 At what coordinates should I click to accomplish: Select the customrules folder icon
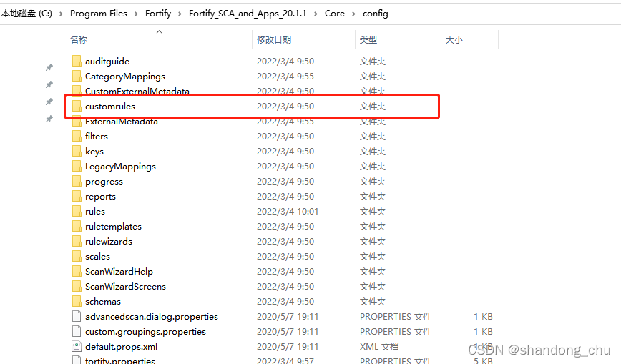pos(77,106)
